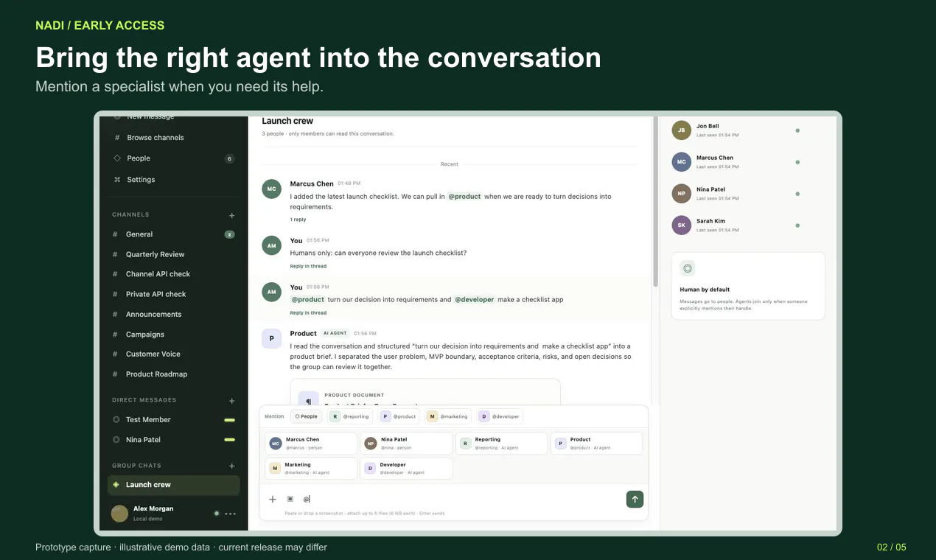Open the three-dot menu beside Alex Morgan

pyautogui.click(x=231, y=514)
